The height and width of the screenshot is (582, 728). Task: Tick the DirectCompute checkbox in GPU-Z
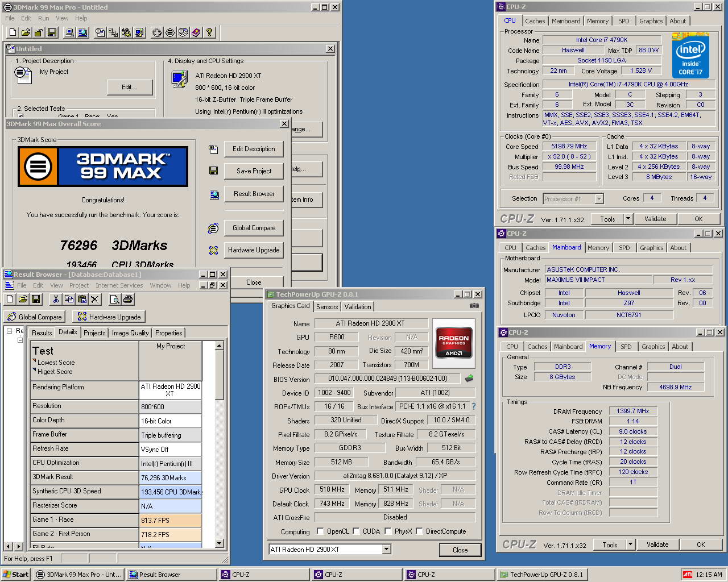coord(419,531)
